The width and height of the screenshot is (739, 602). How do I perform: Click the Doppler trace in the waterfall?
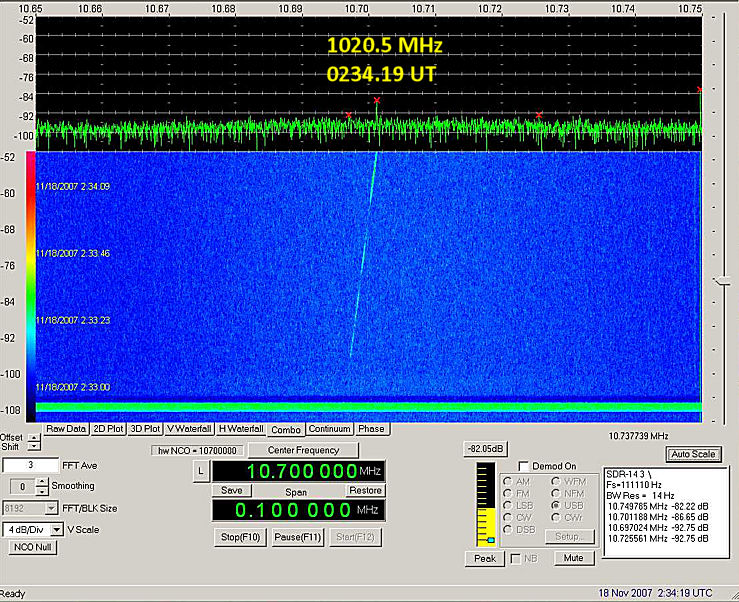[x=365, y=255]
